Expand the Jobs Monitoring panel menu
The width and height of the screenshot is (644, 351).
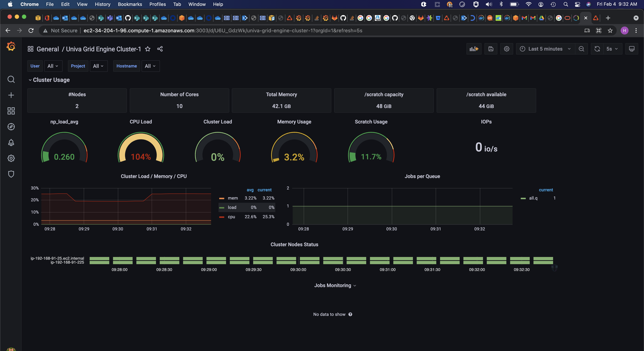(335, 286)
